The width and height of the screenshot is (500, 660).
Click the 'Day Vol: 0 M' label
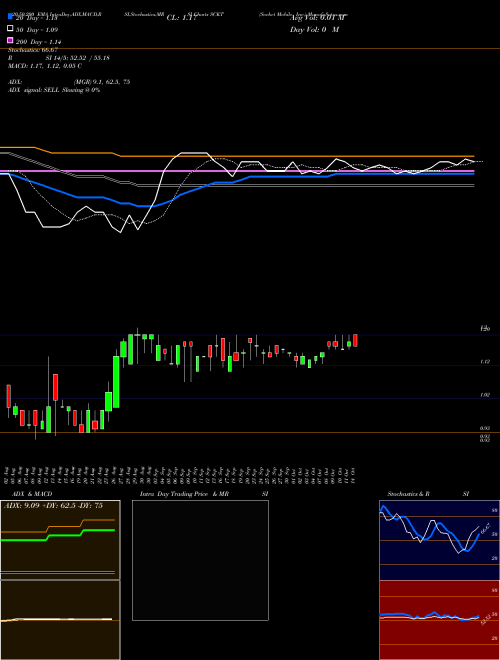(x=314, y=29)
